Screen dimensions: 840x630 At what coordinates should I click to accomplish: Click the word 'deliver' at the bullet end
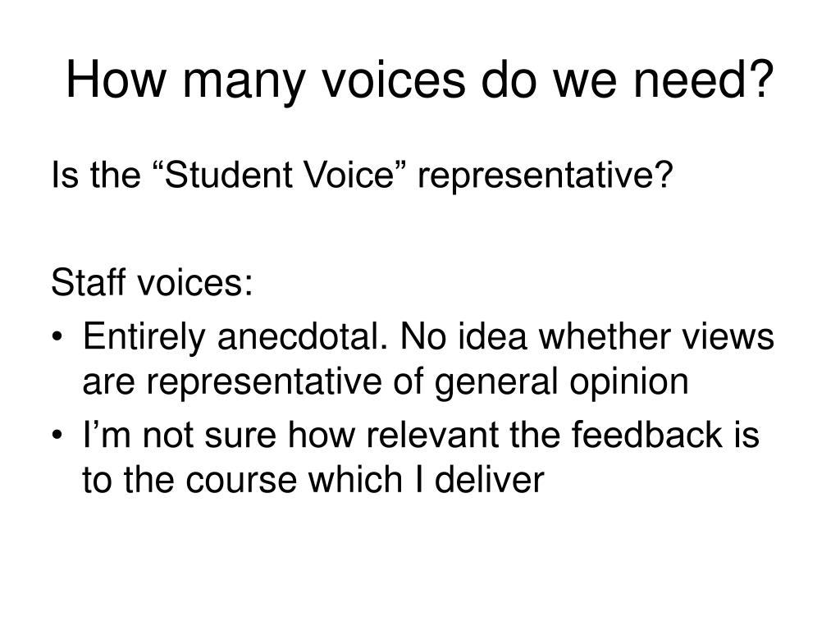point(489,479)
